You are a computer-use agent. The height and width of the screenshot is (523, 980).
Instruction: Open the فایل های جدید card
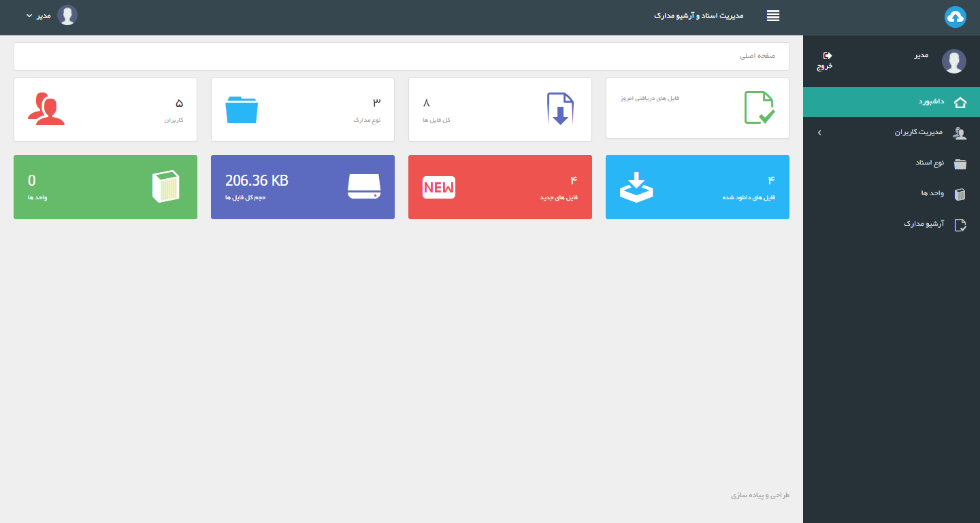click(500, 187)
